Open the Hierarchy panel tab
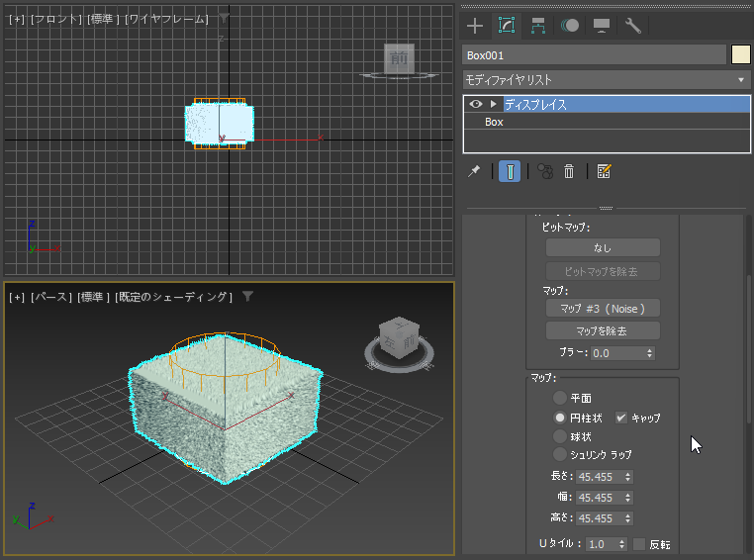754x560 pixels. coord(538,26)
